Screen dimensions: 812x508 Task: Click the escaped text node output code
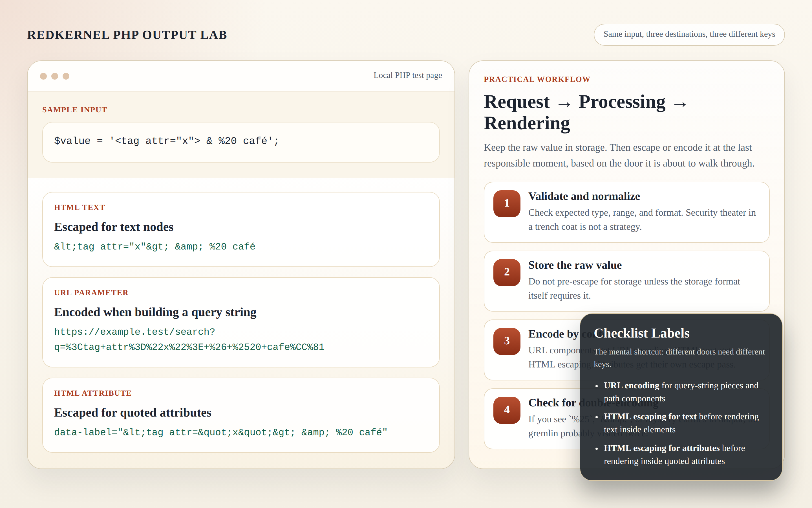click(x=155, y=247)
